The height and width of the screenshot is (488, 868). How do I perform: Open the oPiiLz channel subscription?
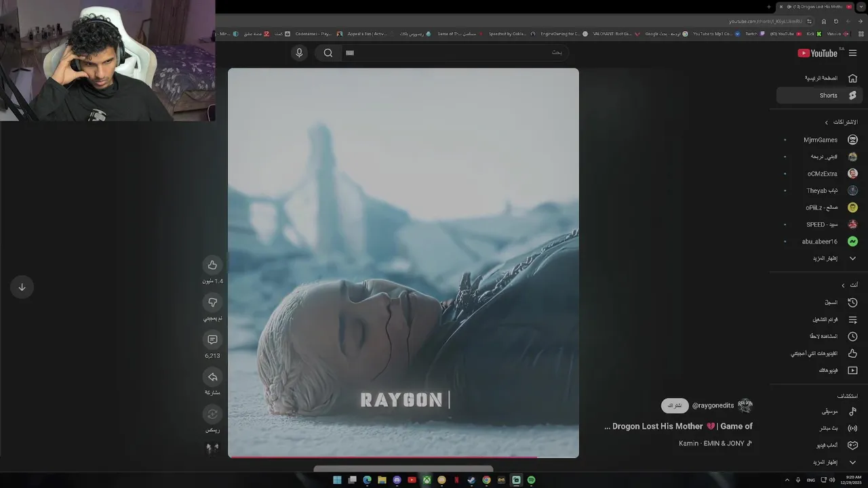tap(820, 207)
